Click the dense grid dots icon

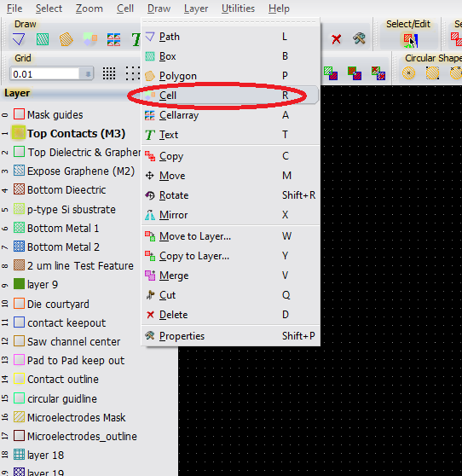tap(108, 73)
